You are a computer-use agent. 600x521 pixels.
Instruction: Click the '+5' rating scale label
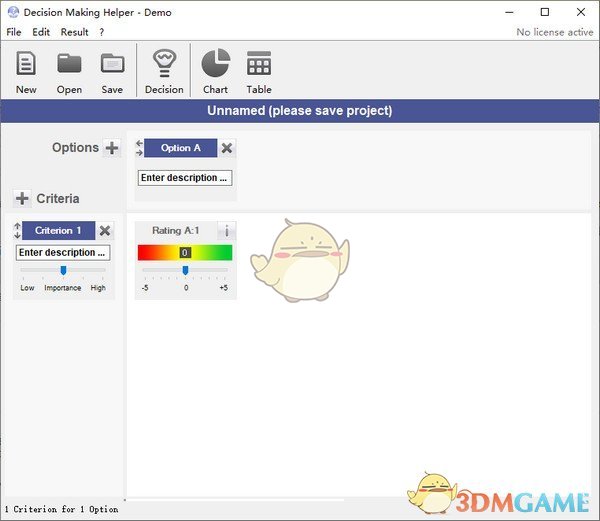[223, 288]
